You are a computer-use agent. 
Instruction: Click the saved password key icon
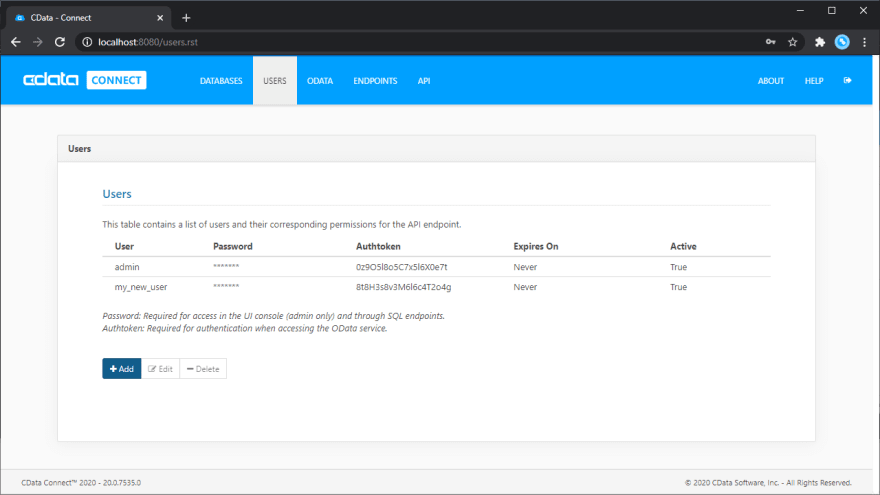pyautogui.click(x=771, y=42)
